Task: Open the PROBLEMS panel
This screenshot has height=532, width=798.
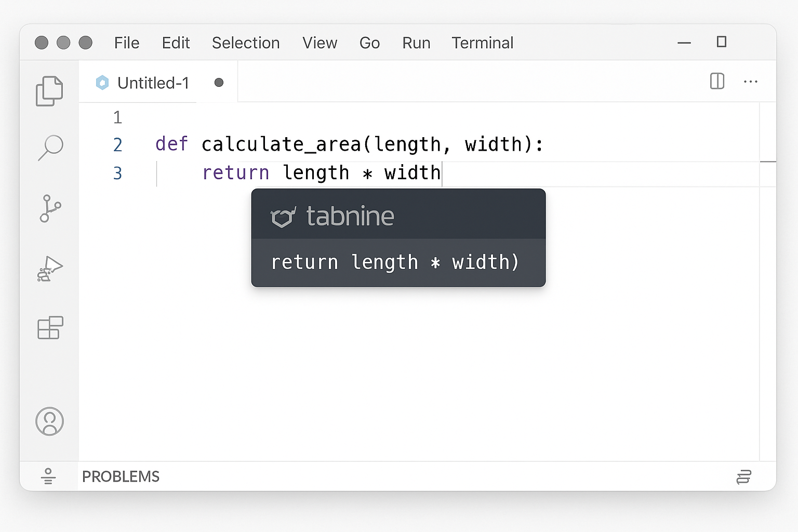Action: point(121,476)
